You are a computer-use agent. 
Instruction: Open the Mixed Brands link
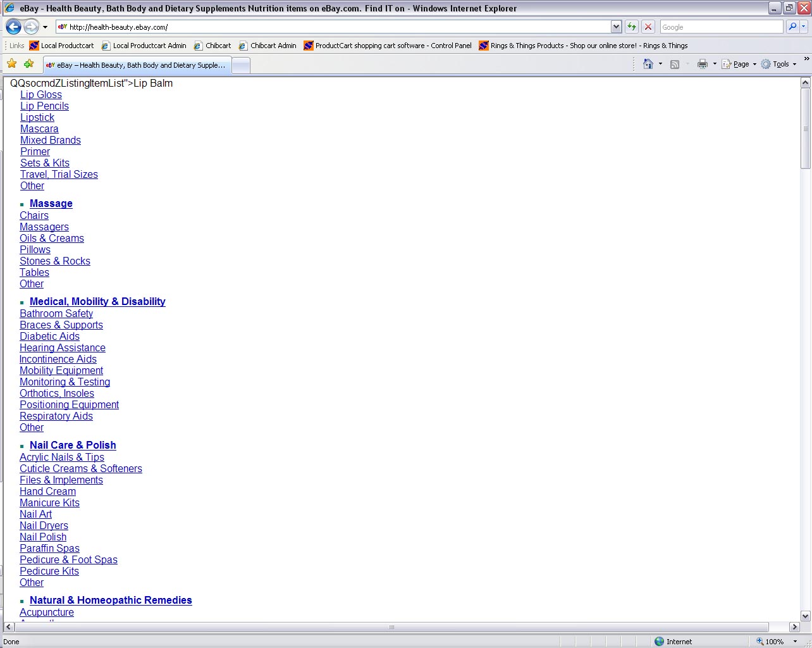51,140
